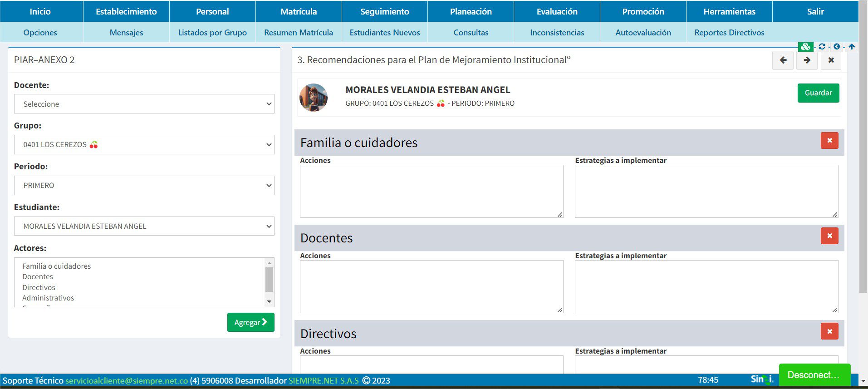Open the Inconsistencias submenu item

pos(557,32)
